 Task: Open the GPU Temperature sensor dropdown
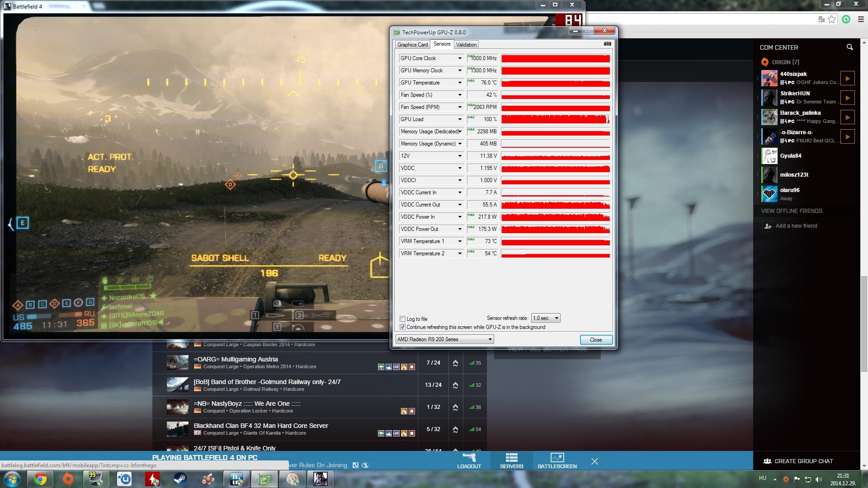pos(460,83)
